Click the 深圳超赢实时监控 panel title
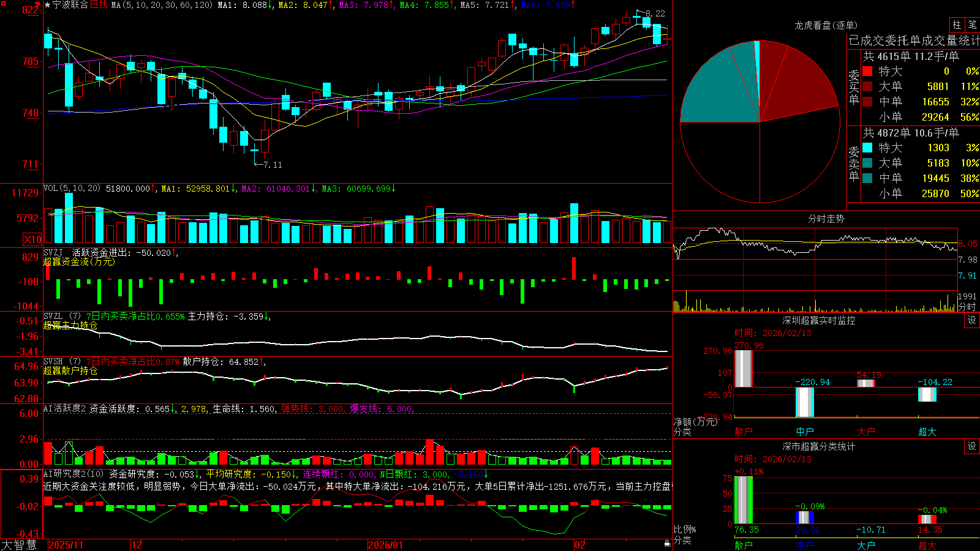Viewport: 980px width, 551px height. pos(819,320)
